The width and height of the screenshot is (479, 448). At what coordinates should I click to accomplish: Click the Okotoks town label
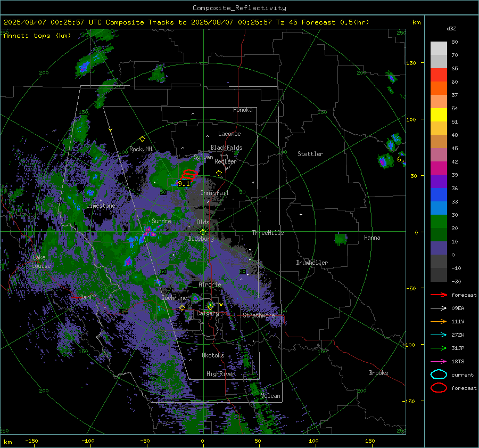tap(213, 355)
